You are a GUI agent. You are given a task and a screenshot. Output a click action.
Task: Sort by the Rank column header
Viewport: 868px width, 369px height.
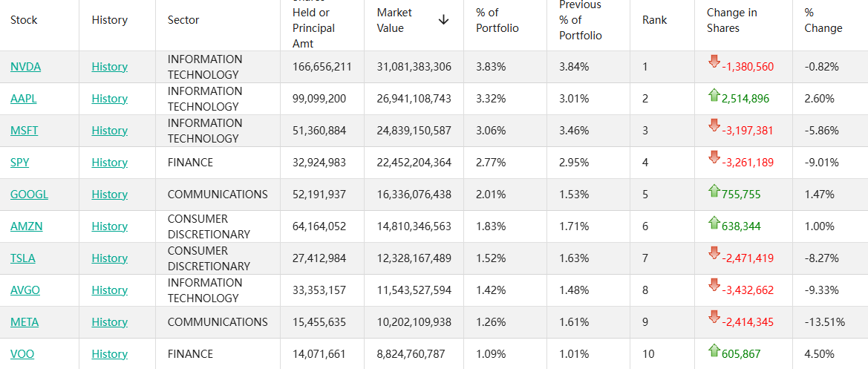[654, 20]
